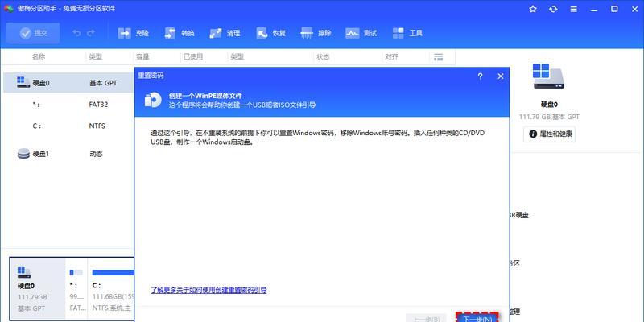The image size is (644, 322).
Task: Select the *: FAT32 partition row
Action: point(69,105)
